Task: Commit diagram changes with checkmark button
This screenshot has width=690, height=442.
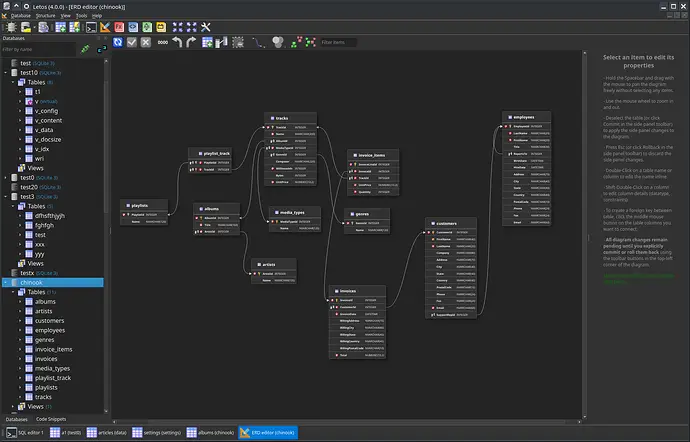Action: click(x=132, y=42)
